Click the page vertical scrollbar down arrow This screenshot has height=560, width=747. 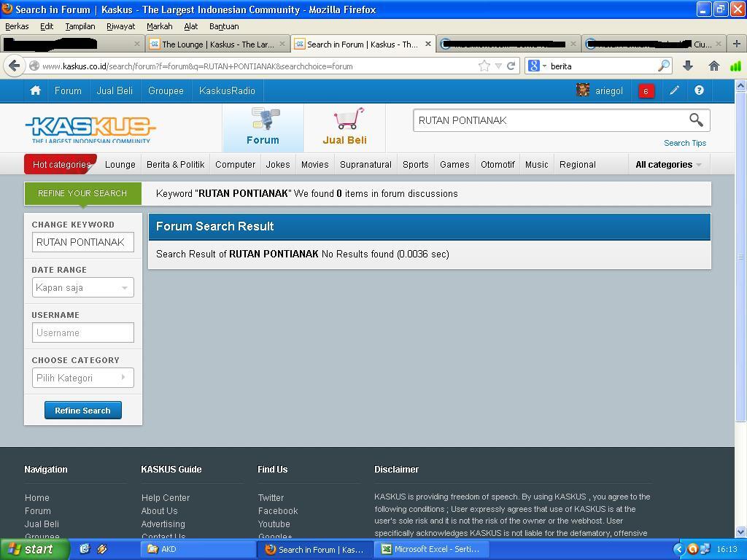[x=740, y=532]
